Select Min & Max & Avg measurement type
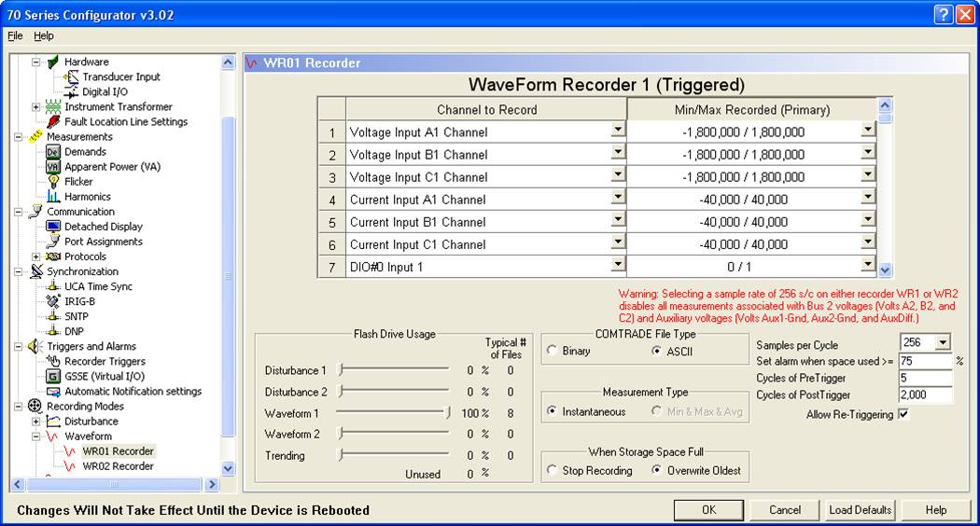 656,411
